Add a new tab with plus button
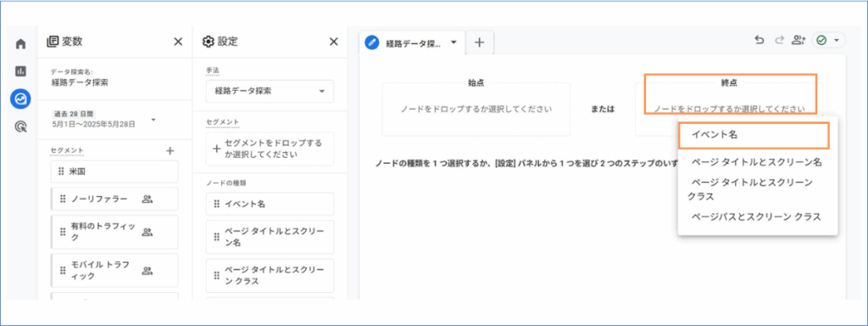 click(x=480, y=42)
